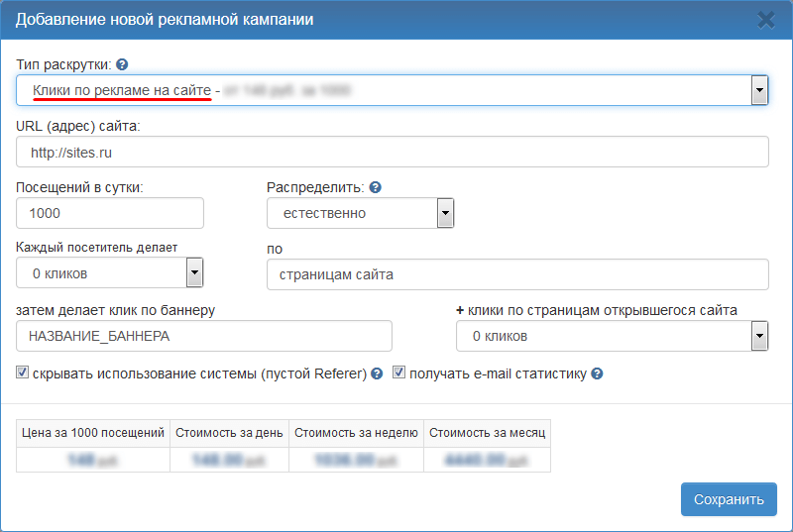
Task: Click the Посещений в сутки field
Action: point(110,213)
